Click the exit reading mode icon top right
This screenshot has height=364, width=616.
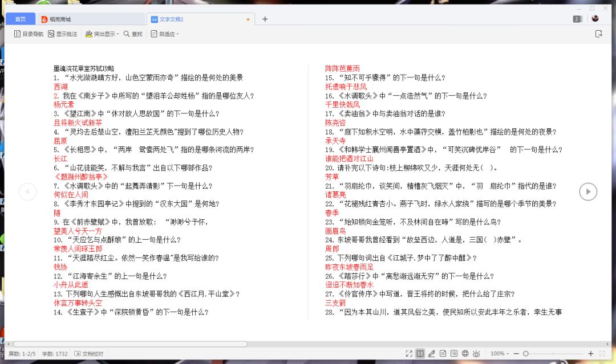coord(598,34)
